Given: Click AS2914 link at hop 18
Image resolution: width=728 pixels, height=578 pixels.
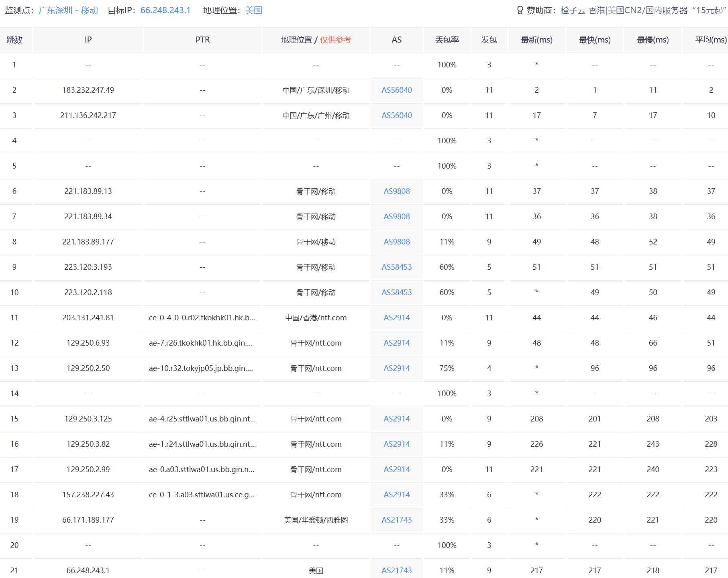Looking at the screenshot, I should click(x=396, y=495).
